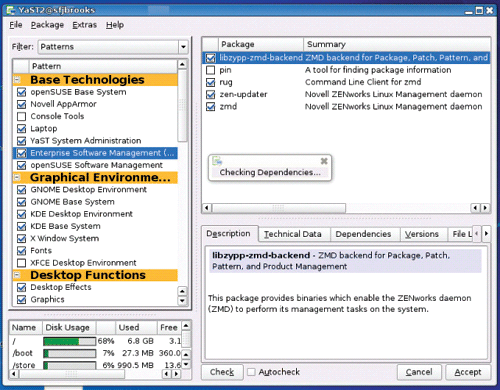Toggle the rug package checkbox
This screenshot has height=390, width=500.
210,82
